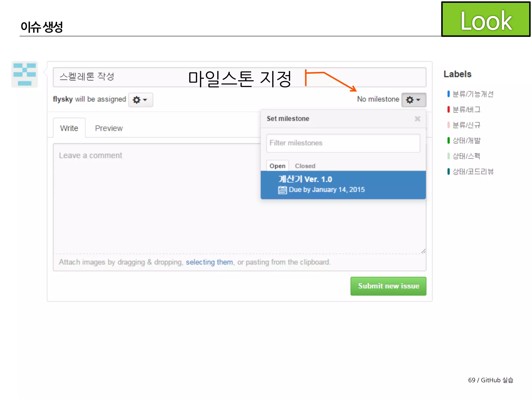Click the Due by January 14, 2015 text
The image size is (532, 399).
[x=327, y=190]
